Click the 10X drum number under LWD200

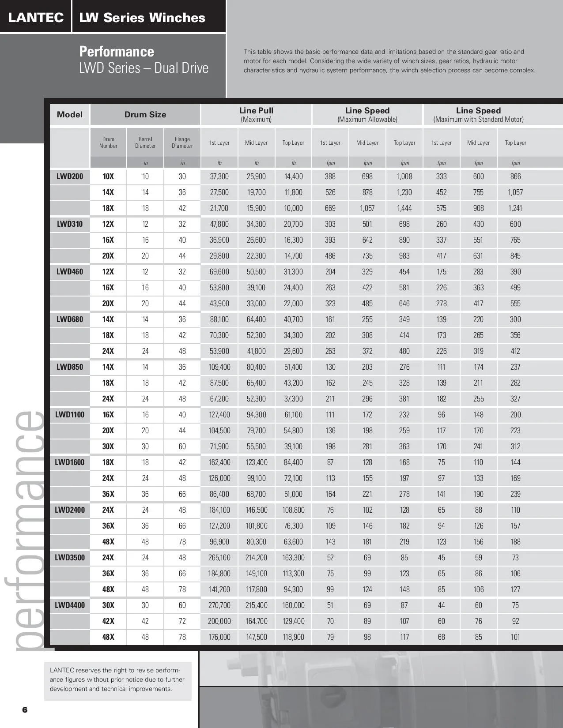tap(108, 176)
